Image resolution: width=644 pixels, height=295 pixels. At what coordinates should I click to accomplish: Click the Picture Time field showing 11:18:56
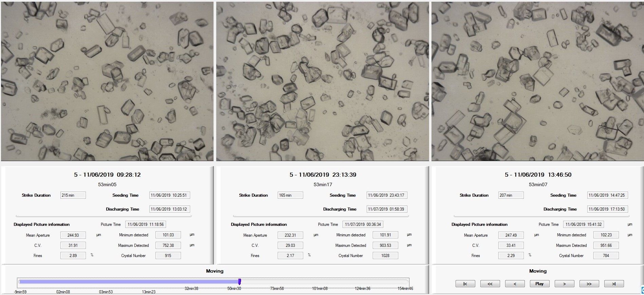[146, 224]
